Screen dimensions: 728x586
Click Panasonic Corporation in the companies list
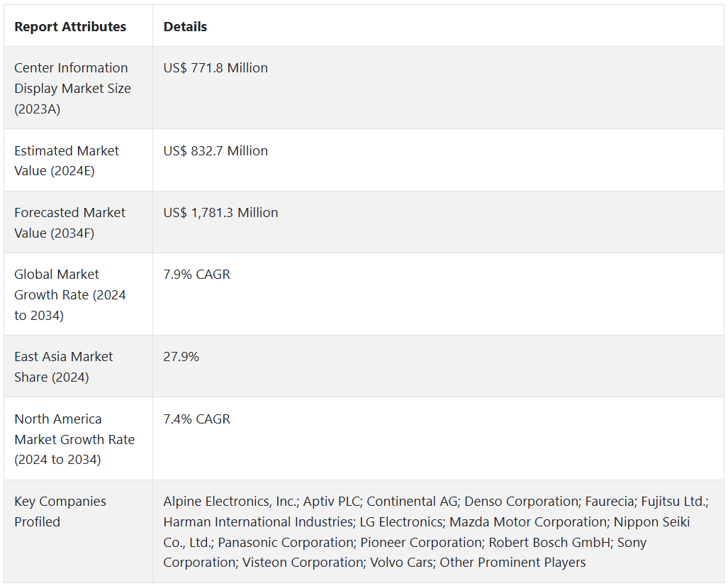(x=285, y=543)
